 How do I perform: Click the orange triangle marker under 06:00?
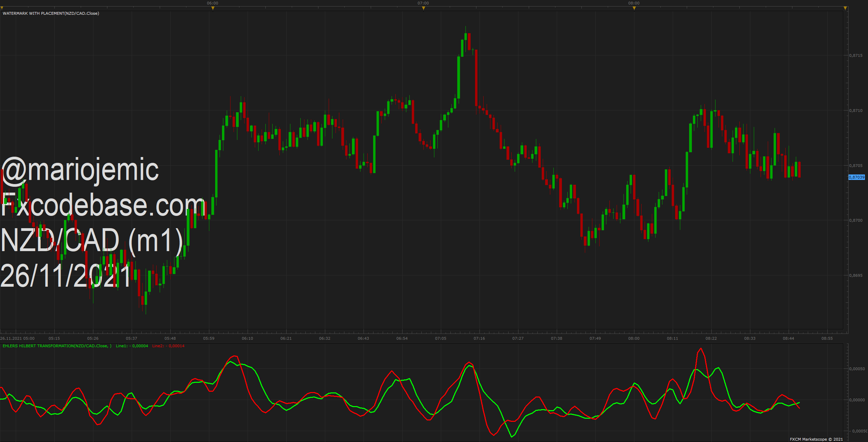213,8
